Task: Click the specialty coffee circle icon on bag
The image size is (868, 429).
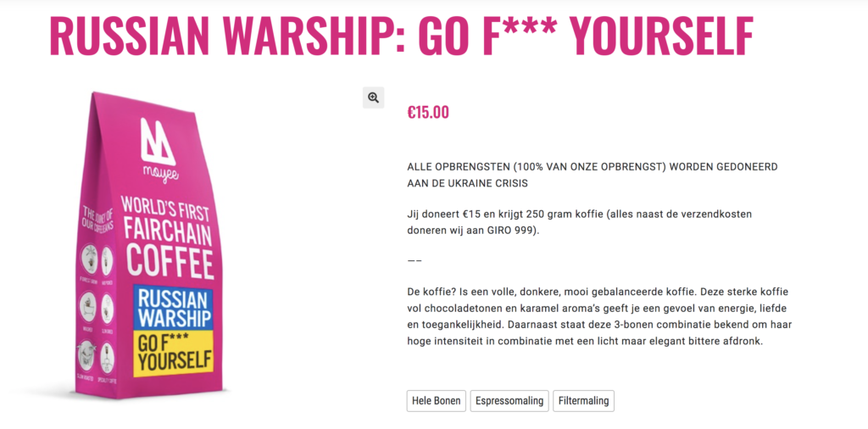Action: [x=108, y=357]
